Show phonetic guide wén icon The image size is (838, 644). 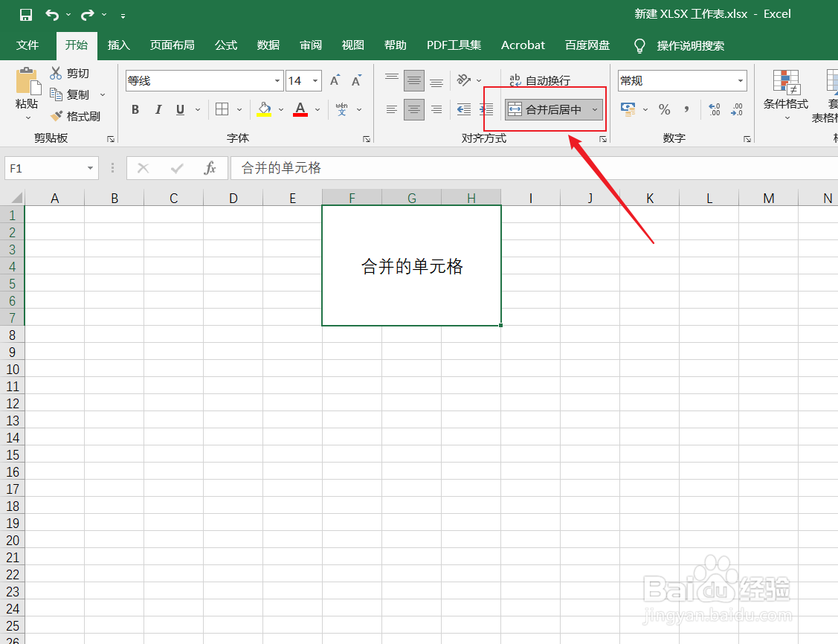tap(341, 109)
